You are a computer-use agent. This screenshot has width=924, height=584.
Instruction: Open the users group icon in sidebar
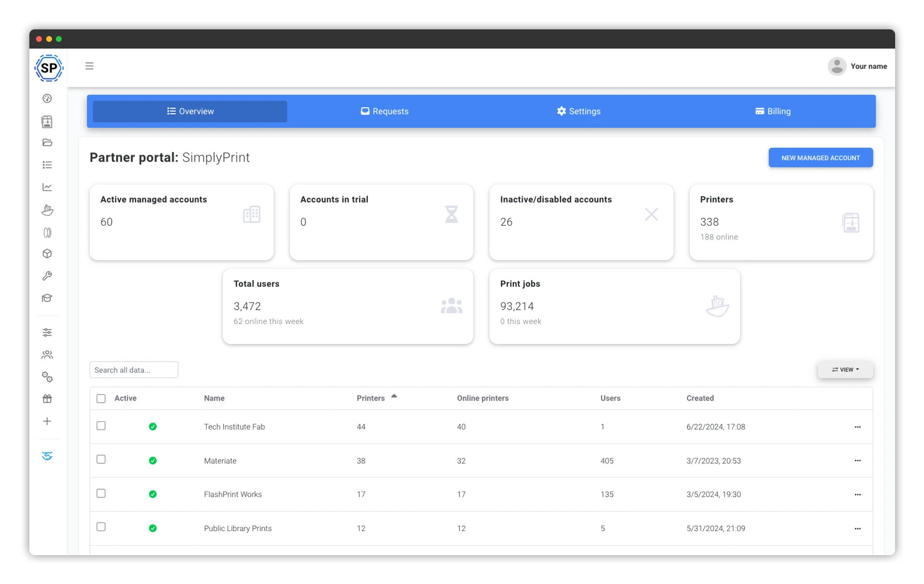click(47, 355)
